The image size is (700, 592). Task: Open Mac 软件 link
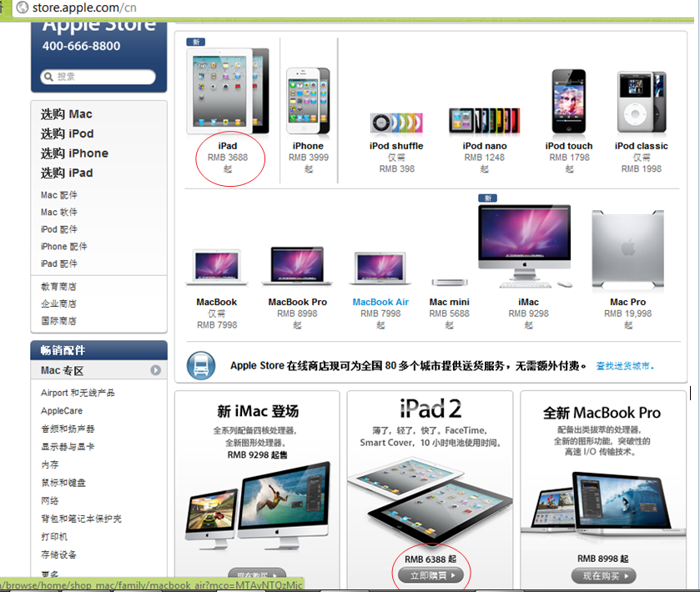59,213
